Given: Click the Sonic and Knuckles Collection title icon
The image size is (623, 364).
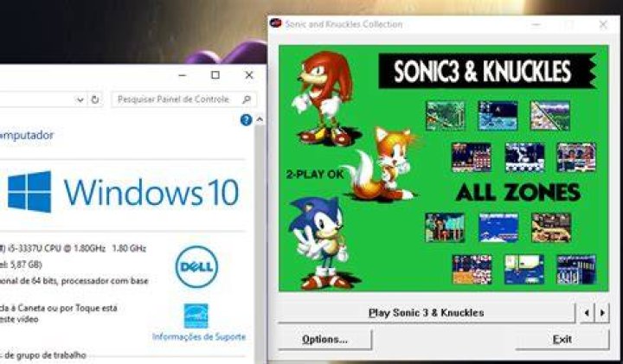Looking at the screenshot, I should tap(276, 23).
